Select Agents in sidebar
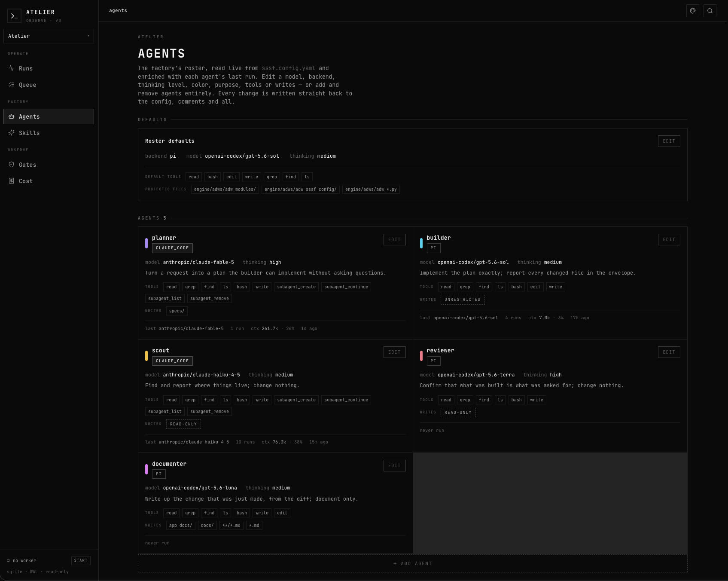 tap(49, 116)
